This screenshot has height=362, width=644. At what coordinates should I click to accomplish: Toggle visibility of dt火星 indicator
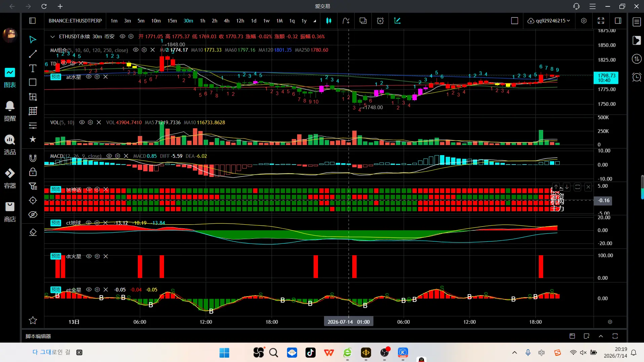pyautogui.click(x=89, y=256)
